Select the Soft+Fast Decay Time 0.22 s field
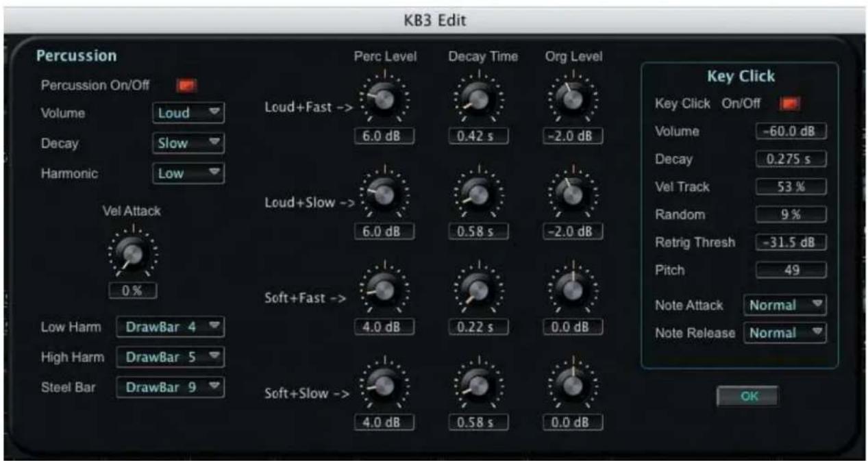Screen dimensions: 868x461 click(x=479, y=327)
